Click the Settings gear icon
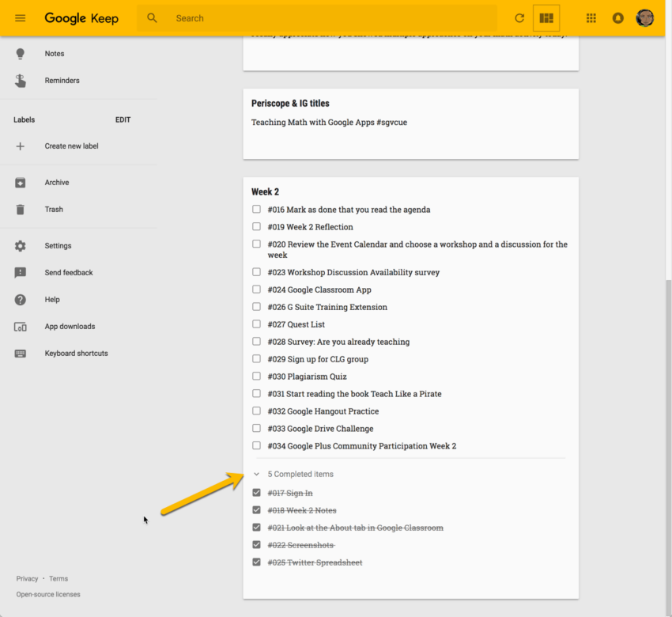 [x=20, y=246]
